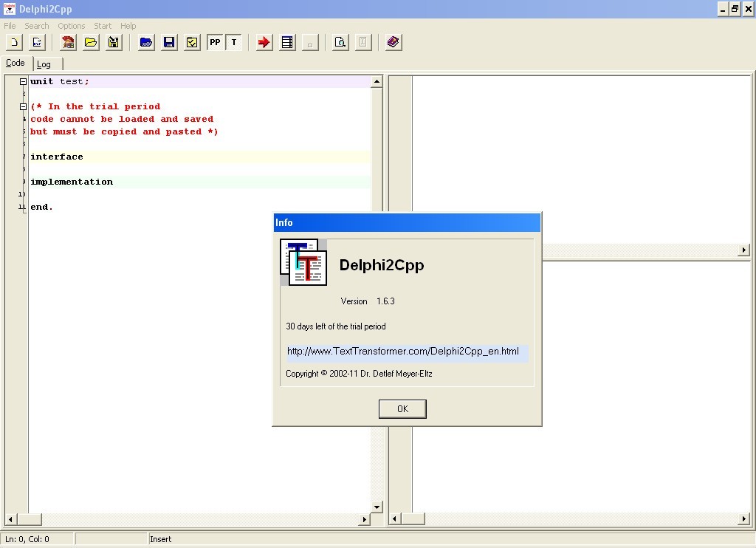Image resolution: width=756 pixels, height=548 pixels.
Task: Click the purple help book icon
Action: coord(393,42)
